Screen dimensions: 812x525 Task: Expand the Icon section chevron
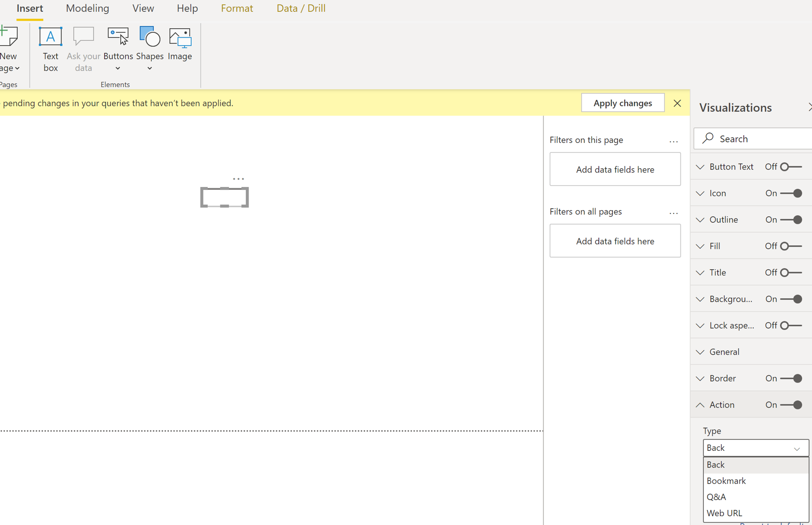(700, 193)
